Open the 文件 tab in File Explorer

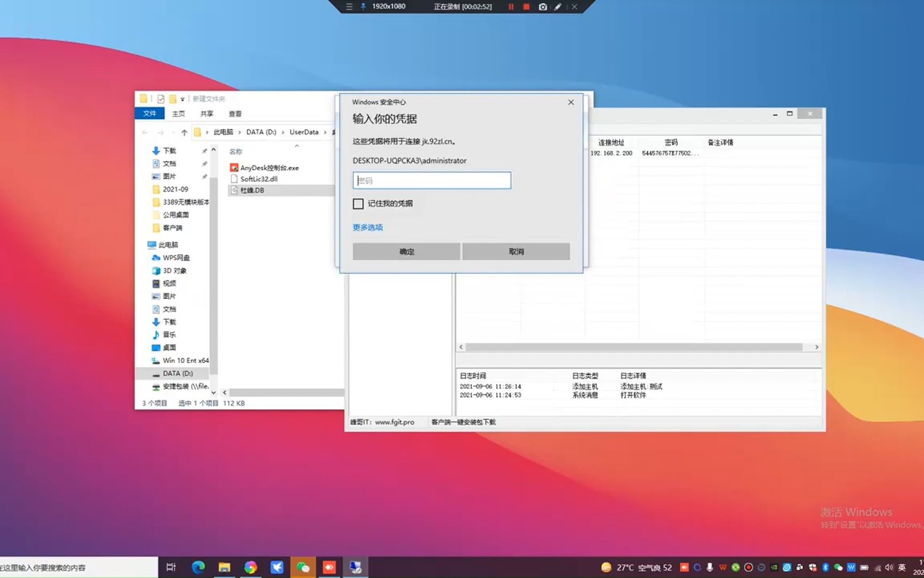coord(150,113)
